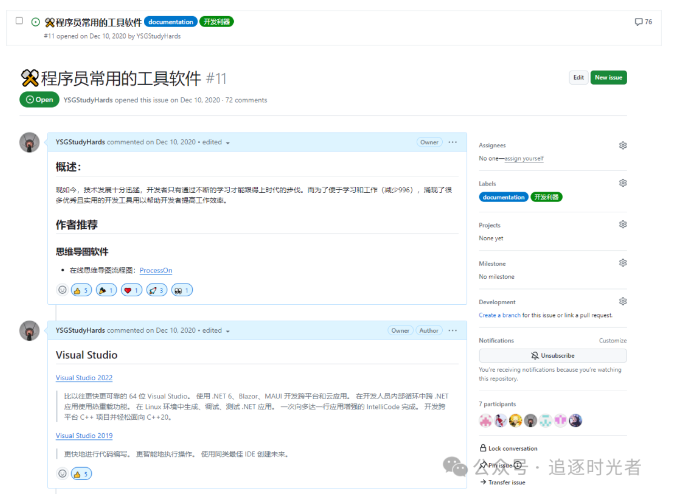Toggle the heart reaction with 1
680x496 pixels.
(x=131, y=290)
